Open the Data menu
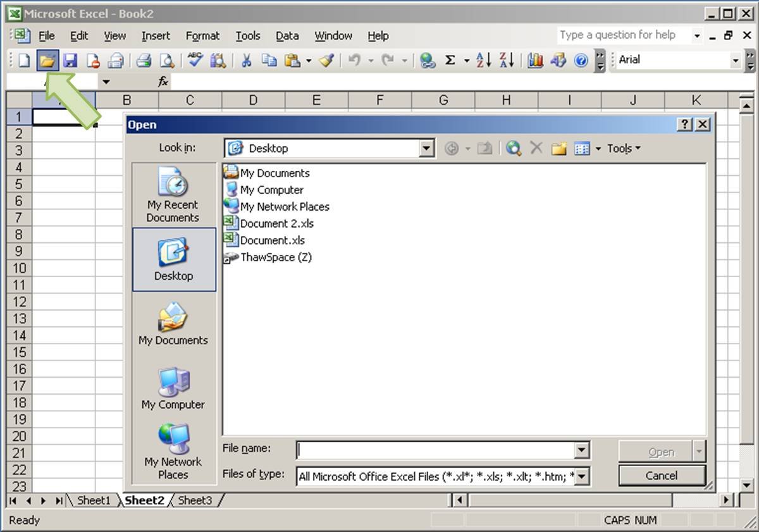The image size is (759, 532). click(287, 36)
